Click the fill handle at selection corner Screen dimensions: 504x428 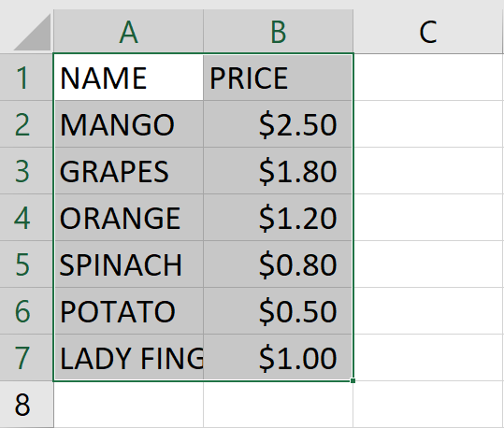353,380
